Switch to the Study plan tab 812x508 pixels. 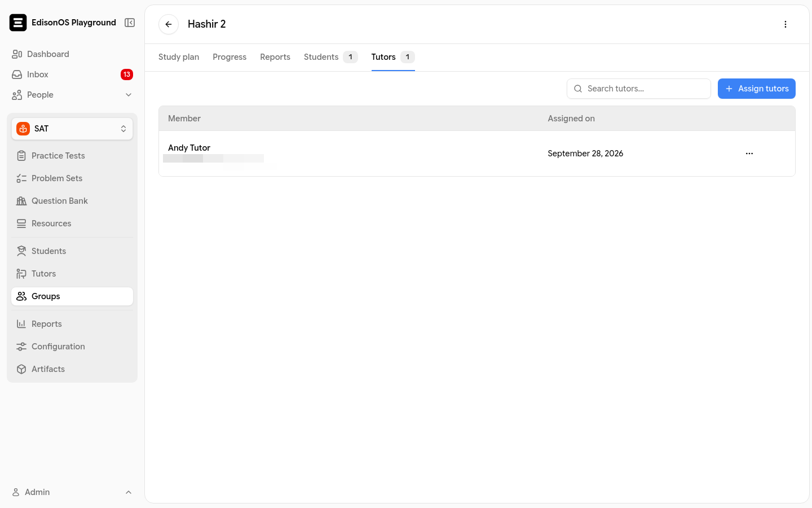(x=179, y=57)
